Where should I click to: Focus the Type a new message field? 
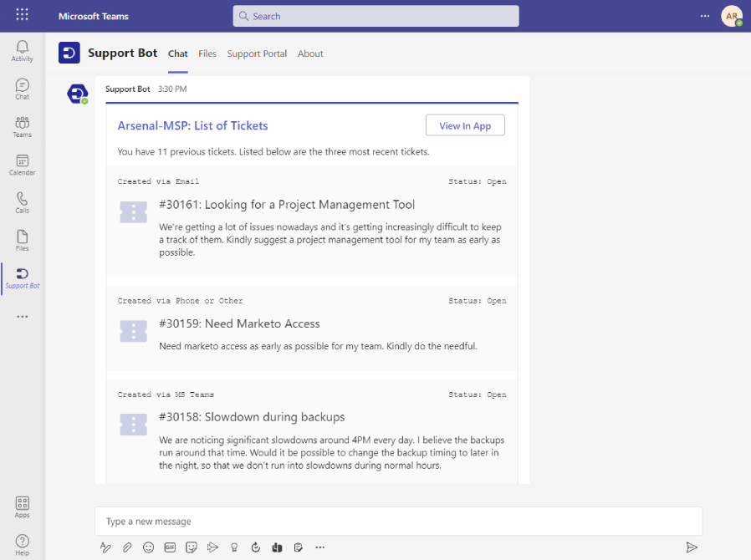(x=398, y=522)
